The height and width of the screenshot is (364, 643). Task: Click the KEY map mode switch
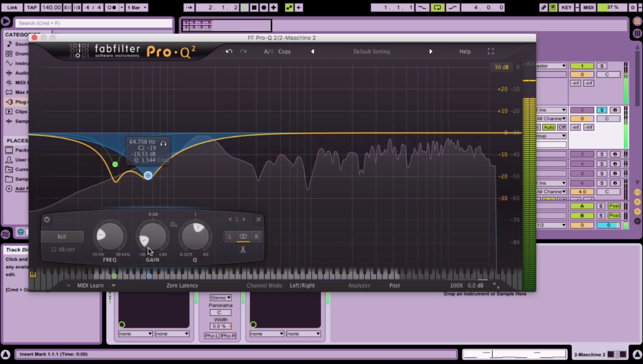[567, 7]
